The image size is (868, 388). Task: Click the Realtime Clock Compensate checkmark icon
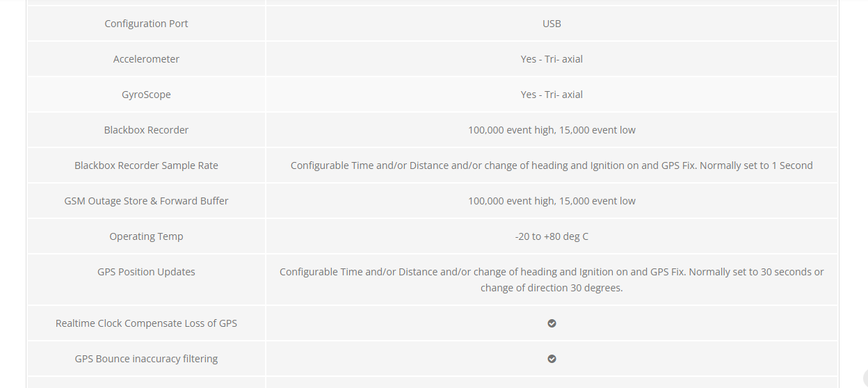[x=552, y=323]
